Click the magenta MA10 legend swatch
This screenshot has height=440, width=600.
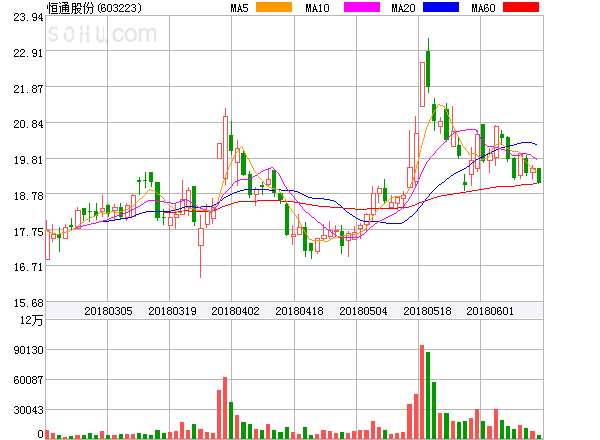[362, 7]
